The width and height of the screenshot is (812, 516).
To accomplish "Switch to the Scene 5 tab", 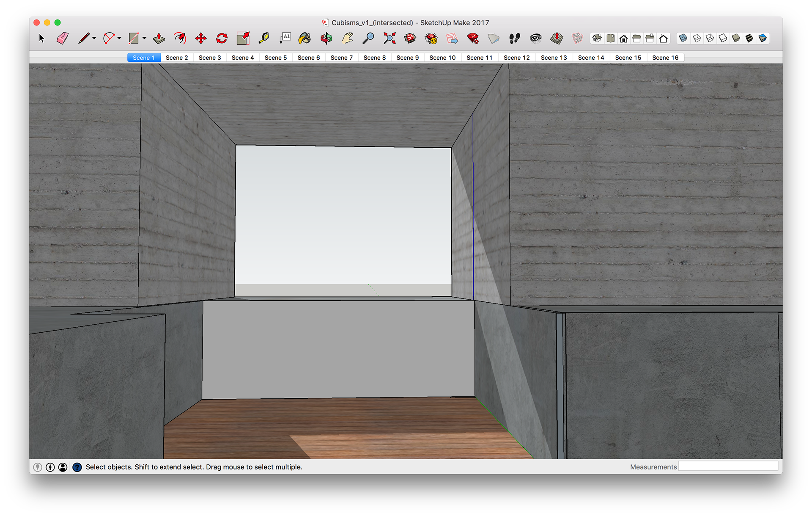I will point(276,58).
